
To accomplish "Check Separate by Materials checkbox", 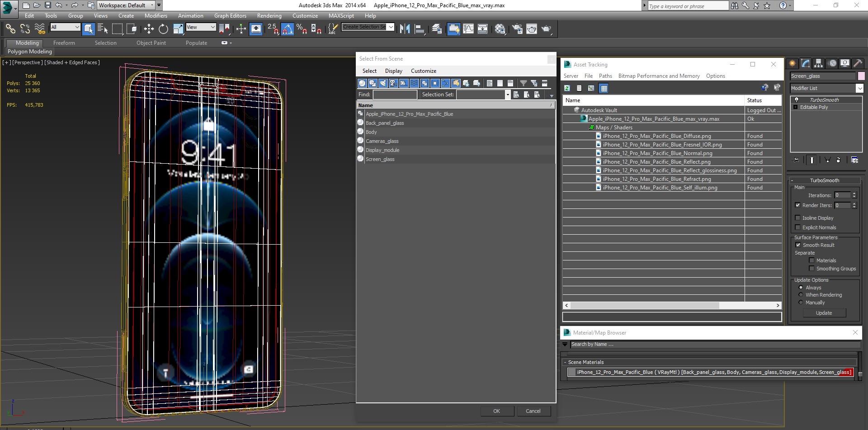I will (x=811, y=260).
